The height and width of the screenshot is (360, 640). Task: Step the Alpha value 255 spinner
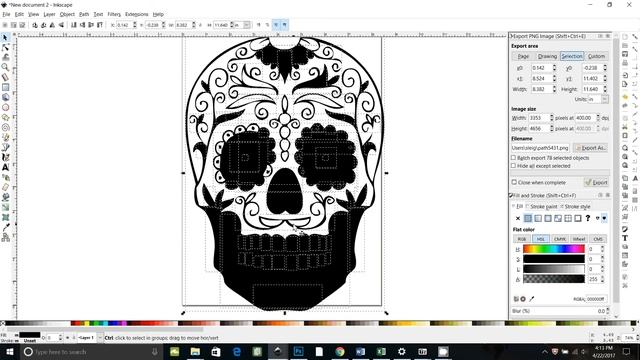click(x=602, y=279)
